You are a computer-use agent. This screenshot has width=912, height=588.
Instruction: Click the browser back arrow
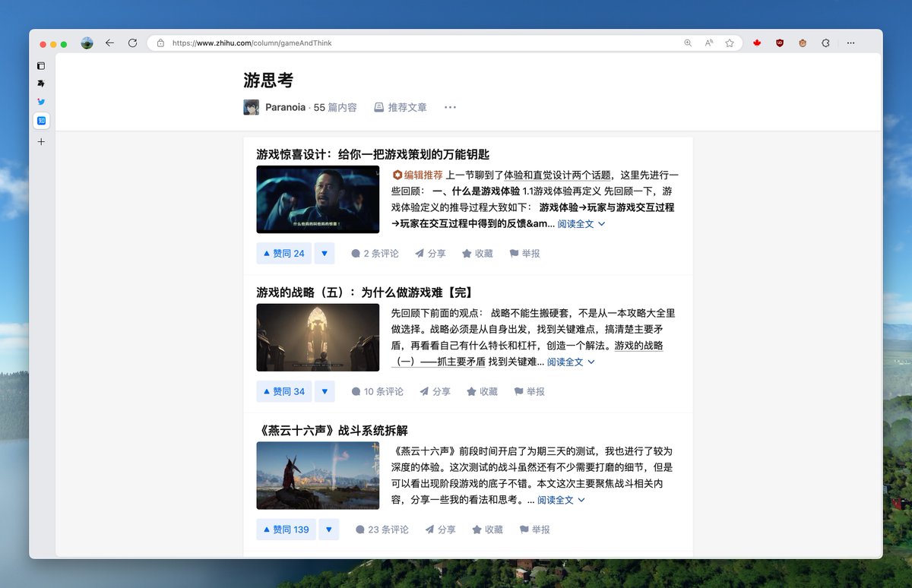[109, 43]
